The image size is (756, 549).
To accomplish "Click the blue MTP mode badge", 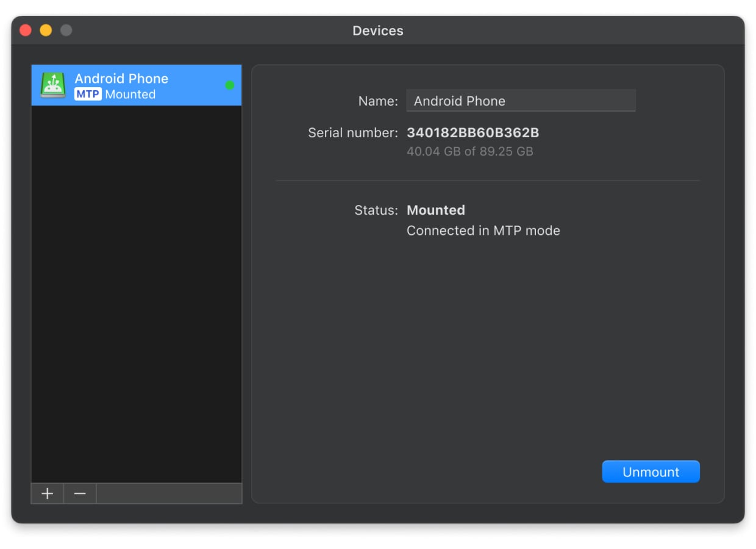I will (x=87, y=94).
